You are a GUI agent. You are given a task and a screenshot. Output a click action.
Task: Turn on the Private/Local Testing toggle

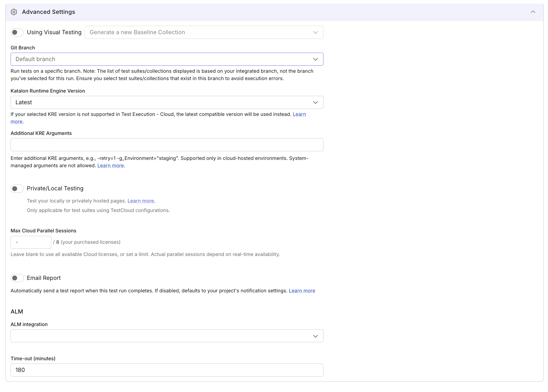[17, 188]
